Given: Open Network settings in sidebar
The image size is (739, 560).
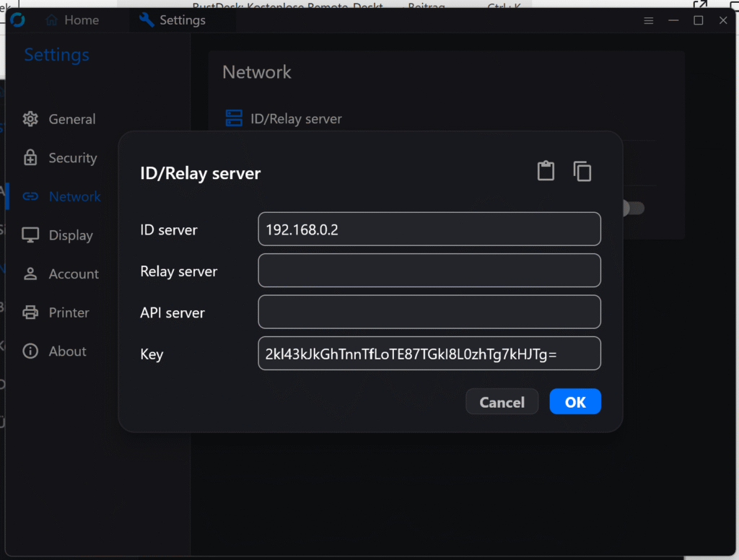Looking at the screenshot, I should pyautogui.click(x=74, y=196).
